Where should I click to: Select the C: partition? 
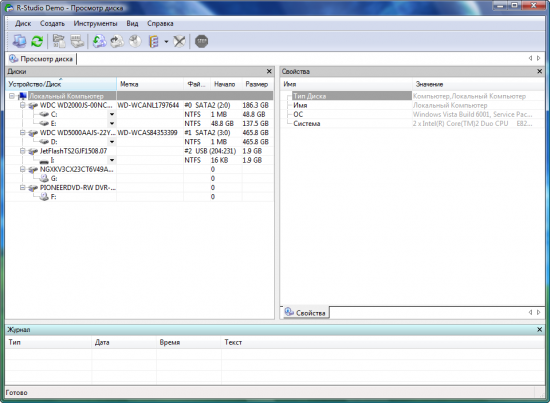[x=54, y=114]
